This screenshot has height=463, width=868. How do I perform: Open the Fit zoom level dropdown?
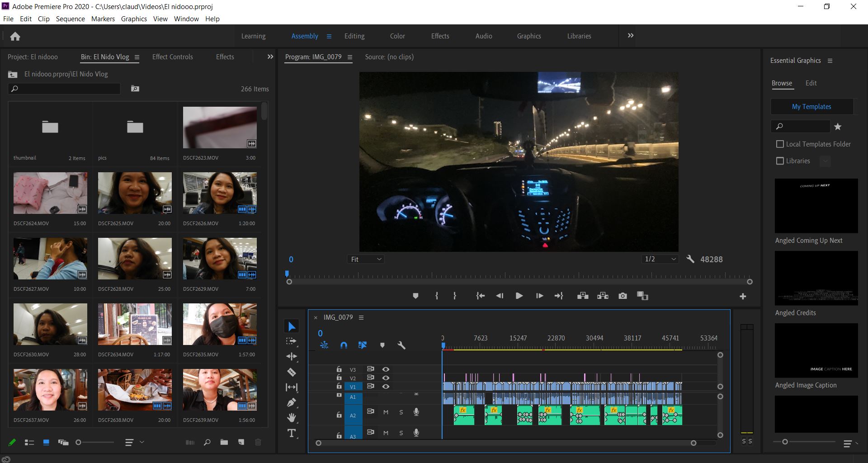click(366, 259)
